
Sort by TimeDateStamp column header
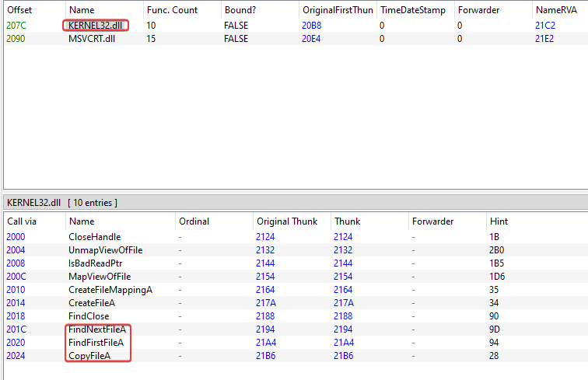click(415, 10)
